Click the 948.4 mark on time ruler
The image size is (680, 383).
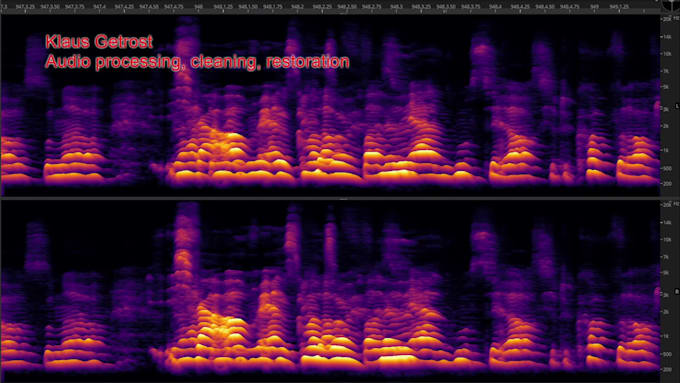(495, 7)
